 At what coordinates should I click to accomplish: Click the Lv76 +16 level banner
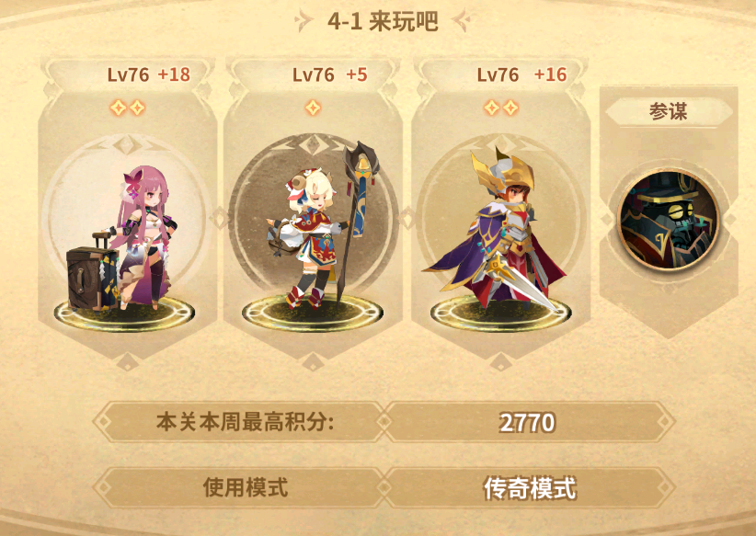pyautogui.click(x=521, y=74)
